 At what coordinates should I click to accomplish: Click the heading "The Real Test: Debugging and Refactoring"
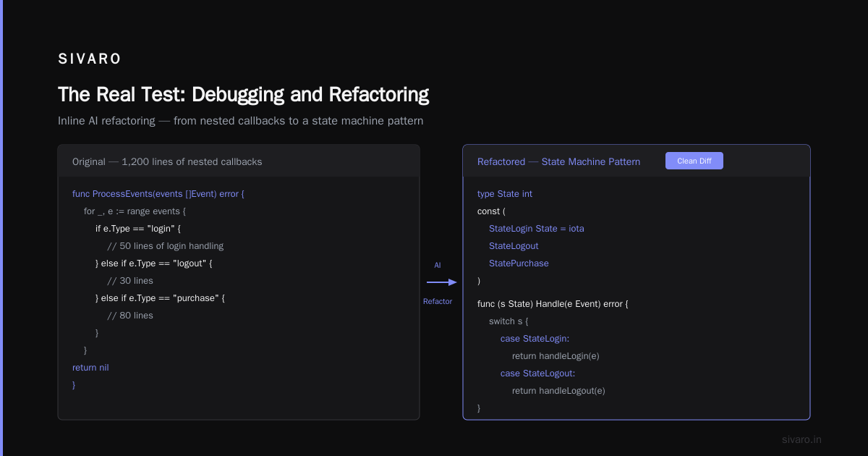pyautogui.click(x=244, y=94)
